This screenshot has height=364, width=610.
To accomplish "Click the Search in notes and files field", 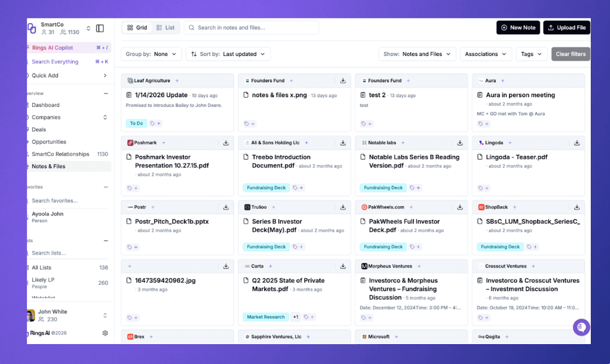I will (x=251, y=28).
